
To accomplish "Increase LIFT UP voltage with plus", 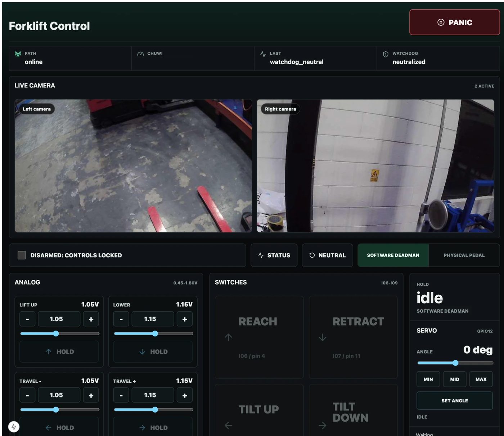I will pos(91,319).
